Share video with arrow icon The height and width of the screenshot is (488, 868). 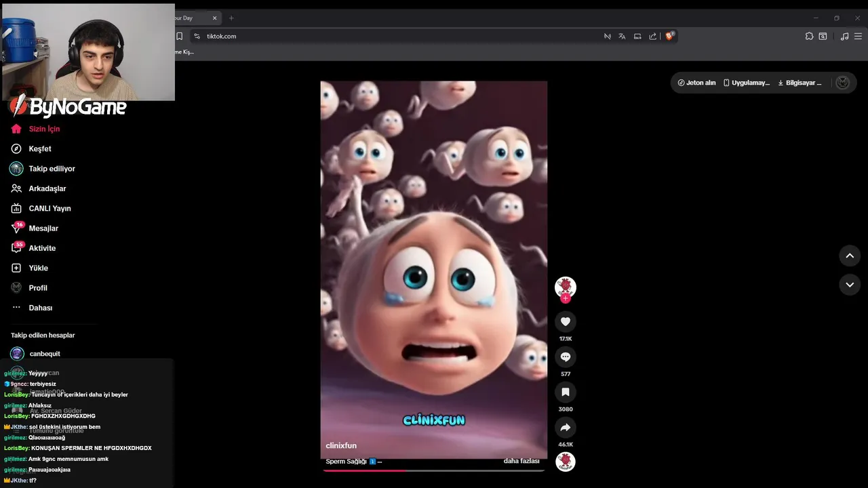[566, 427]
